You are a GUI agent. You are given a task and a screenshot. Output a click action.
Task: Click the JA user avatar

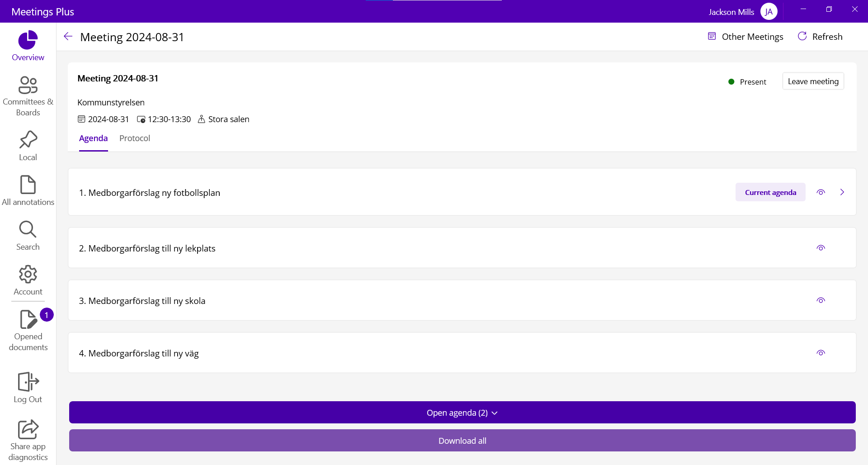[769, 12]
